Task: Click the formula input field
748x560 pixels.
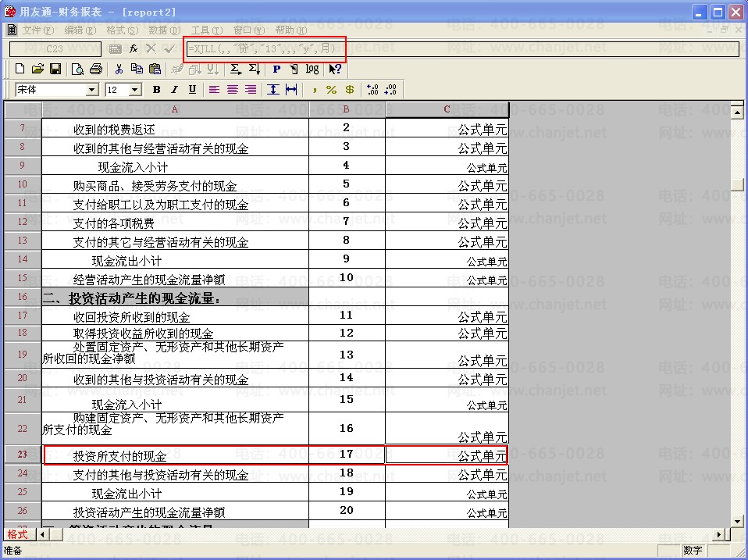Action: (x=461, y=48)
